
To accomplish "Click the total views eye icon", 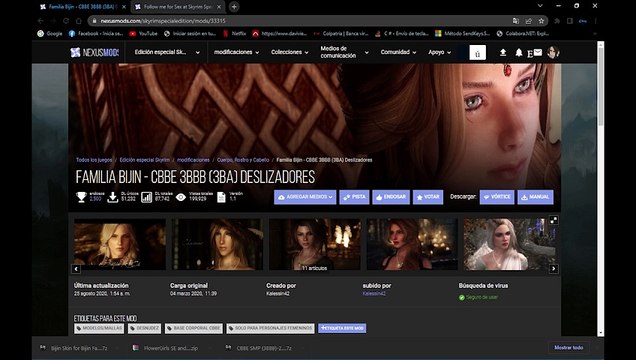I will (180, 197).
